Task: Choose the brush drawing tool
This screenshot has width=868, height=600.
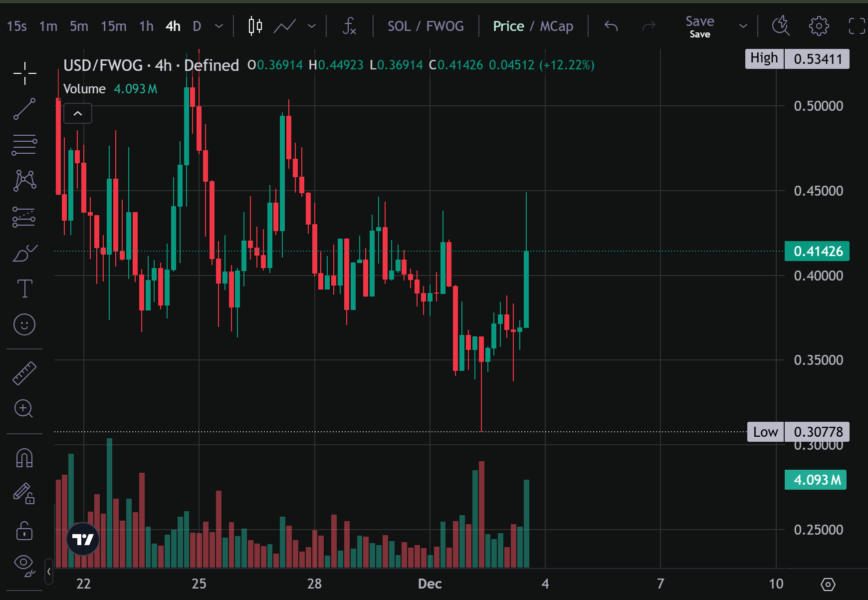Action: pyautogui.click(x=24, y=254)
